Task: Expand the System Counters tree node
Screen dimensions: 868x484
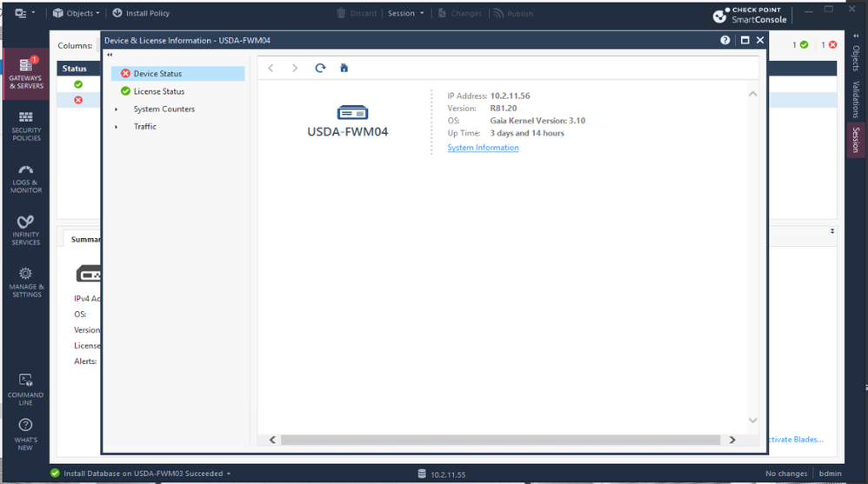Action: pos(117,109)
